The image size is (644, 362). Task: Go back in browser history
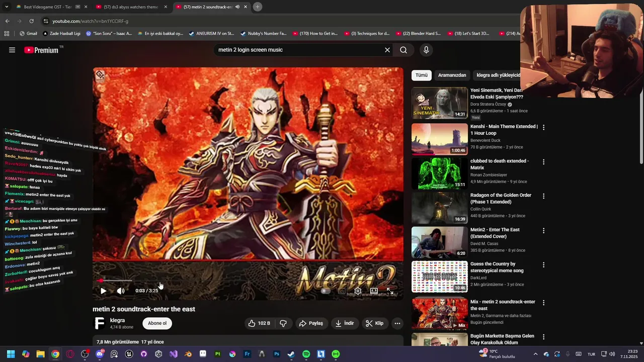[x=7, y=21]
